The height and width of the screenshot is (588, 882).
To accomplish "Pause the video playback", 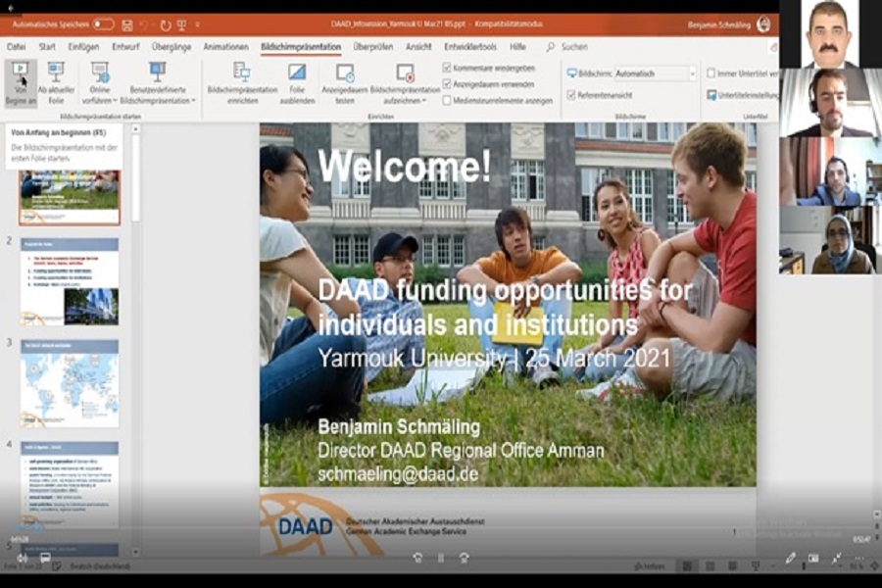I will pos(440,558).
